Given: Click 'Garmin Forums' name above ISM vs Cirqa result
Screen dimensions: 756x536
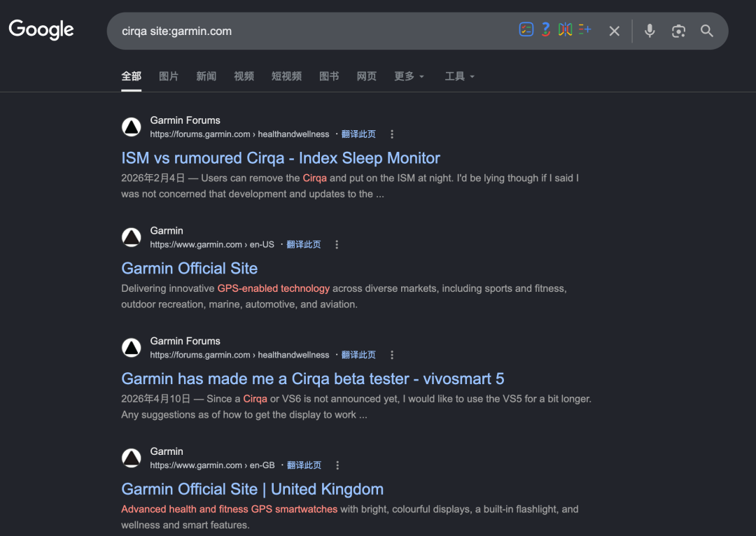Looking at the screenshot, I should click(x=185, y=120).
